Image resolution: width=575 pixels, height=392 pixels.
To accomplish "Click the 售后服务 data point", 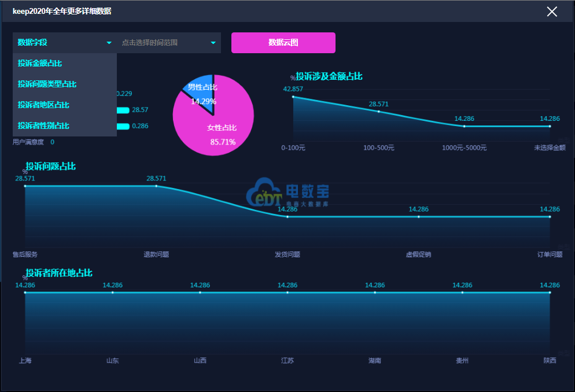I will (25, 186).
